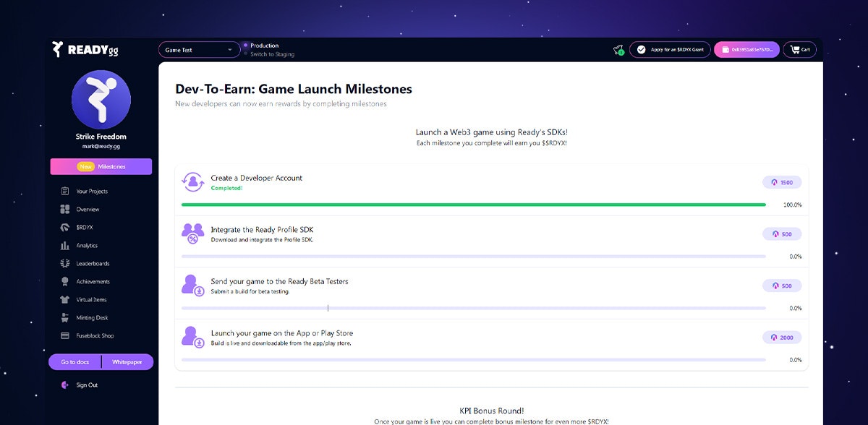Image resolution: width=868 pixels, height=425 pixels.
Task: Click the Beta Testers progress bar
Action: click(474, 308)
